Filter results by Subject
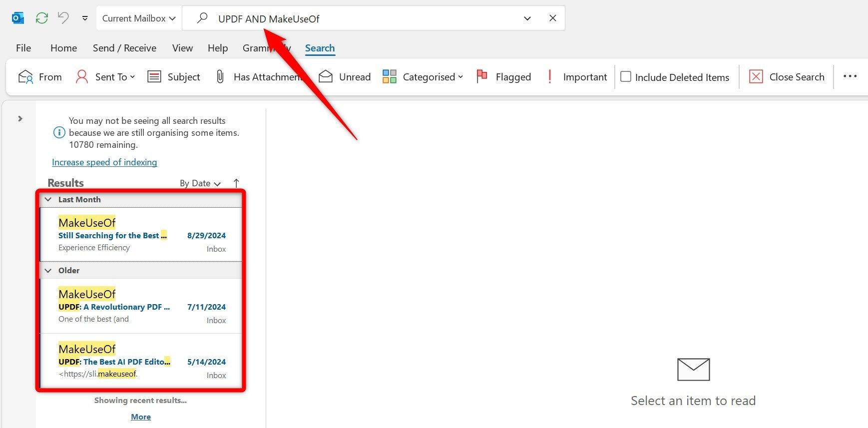Viewport: 868px width, 428px height. tap(174, 77)
